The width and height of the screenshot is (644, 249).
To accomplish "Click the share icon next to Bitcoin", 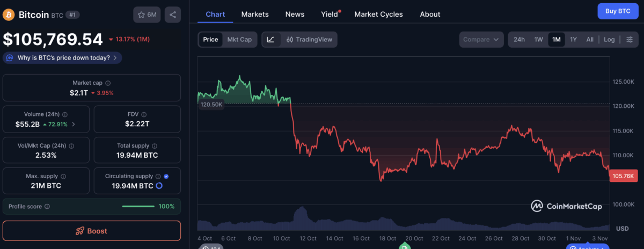I will tap(173, 14).
